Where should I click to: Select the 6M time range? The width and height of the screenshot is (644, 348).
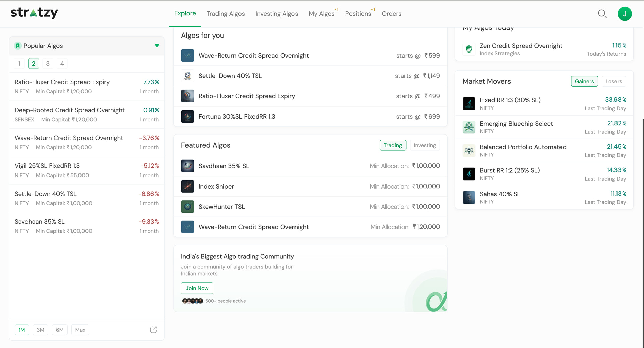pos(60,330)
